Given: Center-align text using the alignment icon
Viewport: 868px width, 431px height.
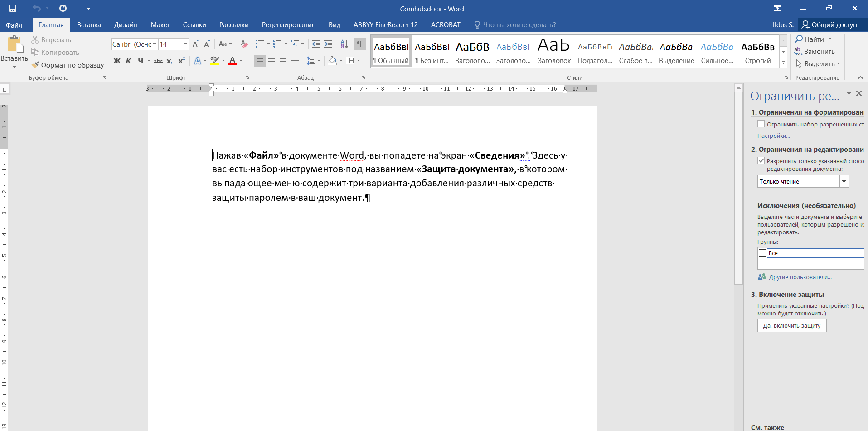Looking at the screenshot, I should click(272, 61).
